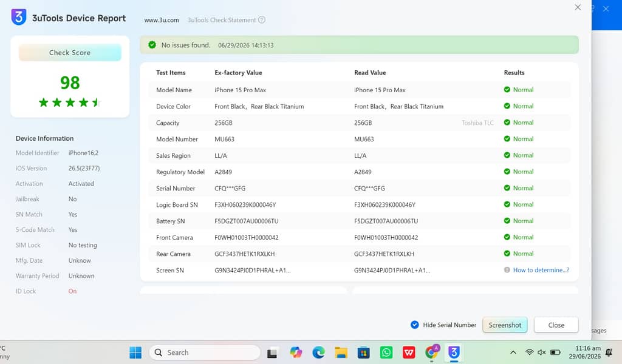
Task: Open Google Chrome from taskbar
Action: pos(432,352)
